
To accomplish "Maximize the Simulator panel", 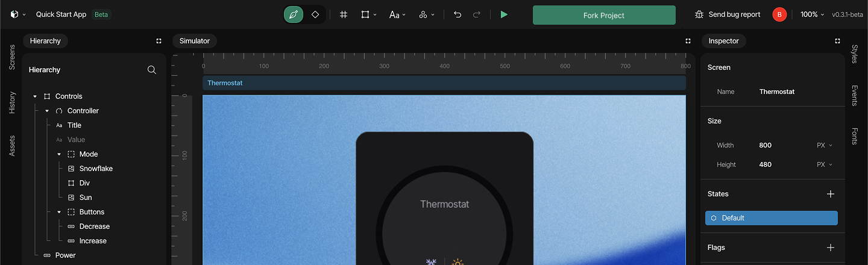I will pyautogui.click(x=688, y=41).
